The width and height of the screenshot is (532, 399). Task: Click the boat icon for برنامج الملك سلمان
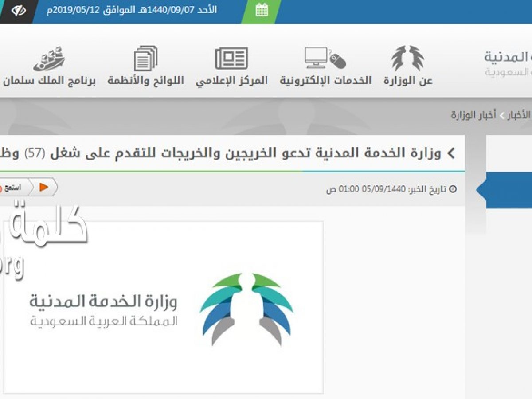coord(49,58)
